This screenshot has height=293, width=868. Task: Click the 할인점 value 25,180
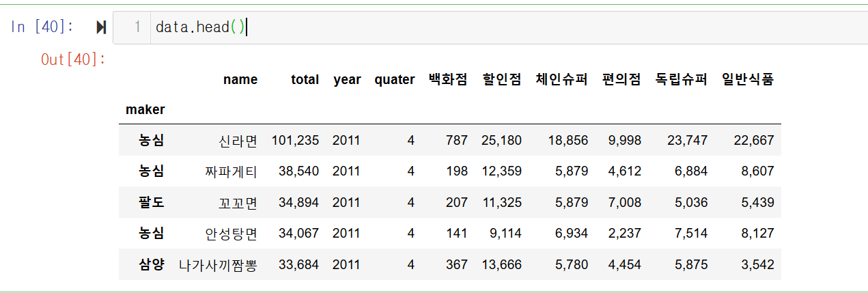[501, 141]
